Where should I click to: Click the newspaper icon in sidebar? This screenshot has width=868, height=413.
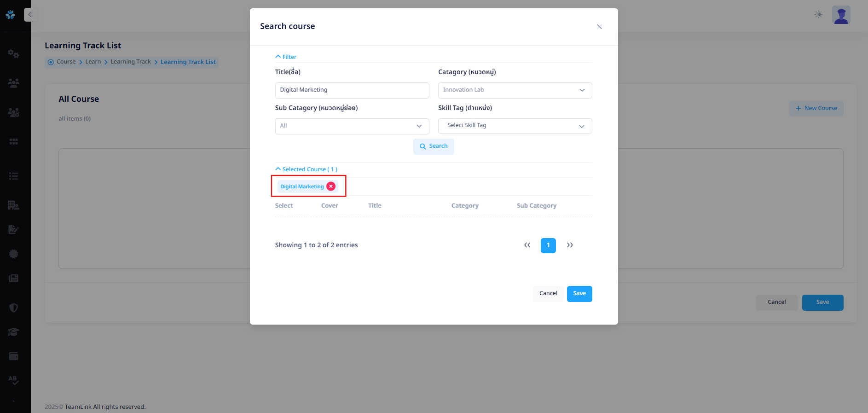pyautogui.click(x=13, y=279)
